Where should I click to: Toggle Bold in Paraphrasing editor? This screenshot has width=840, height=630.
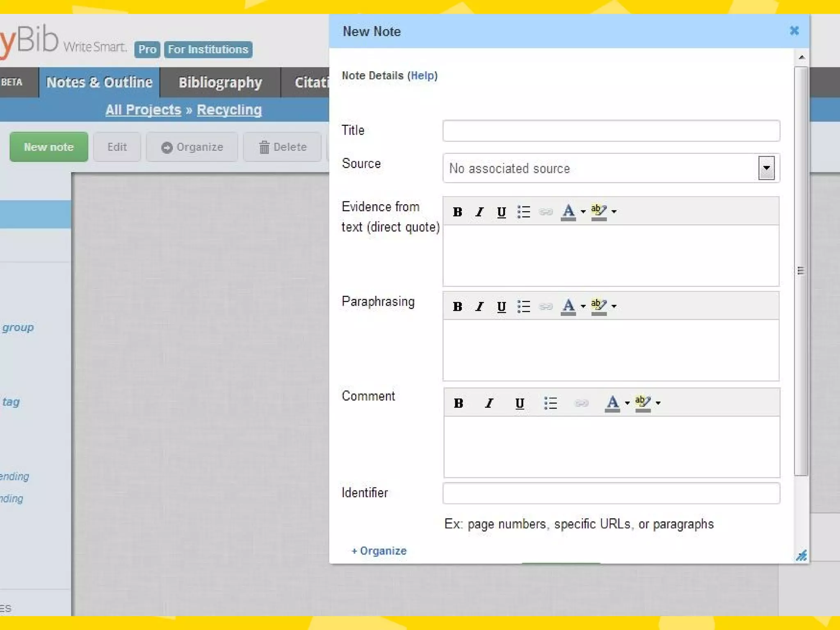(x=457, y=306)
